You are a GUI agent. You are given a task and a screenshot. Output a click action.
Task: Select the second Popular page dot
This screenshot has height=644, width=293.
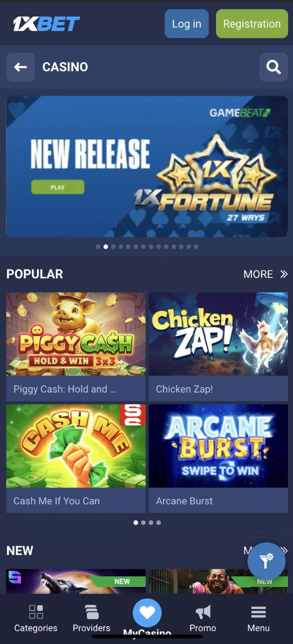pos(143,522)
